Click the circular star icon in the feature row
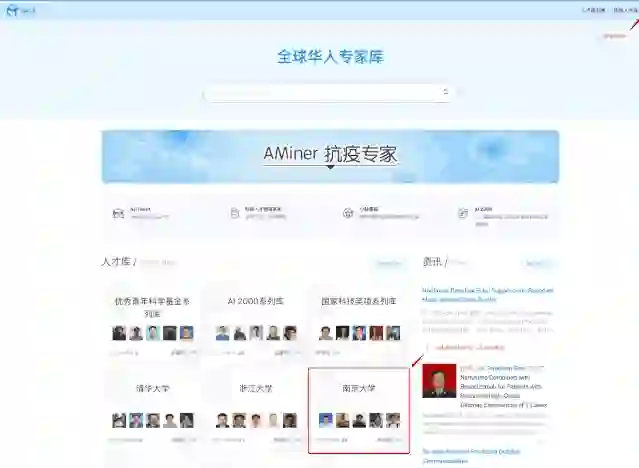The height and width of the screenshot is (468, 639). (348, 213)
